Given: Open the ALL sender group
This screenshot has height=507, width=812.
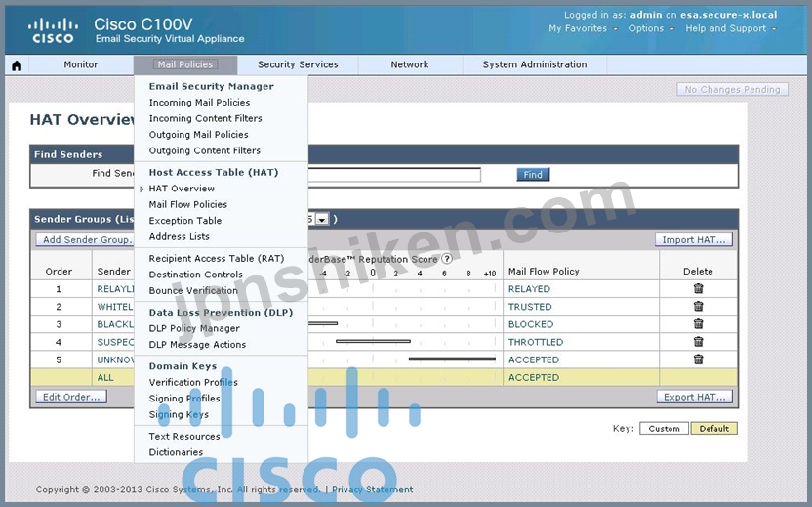Looking at the screenshot, I should coord(105,377).
